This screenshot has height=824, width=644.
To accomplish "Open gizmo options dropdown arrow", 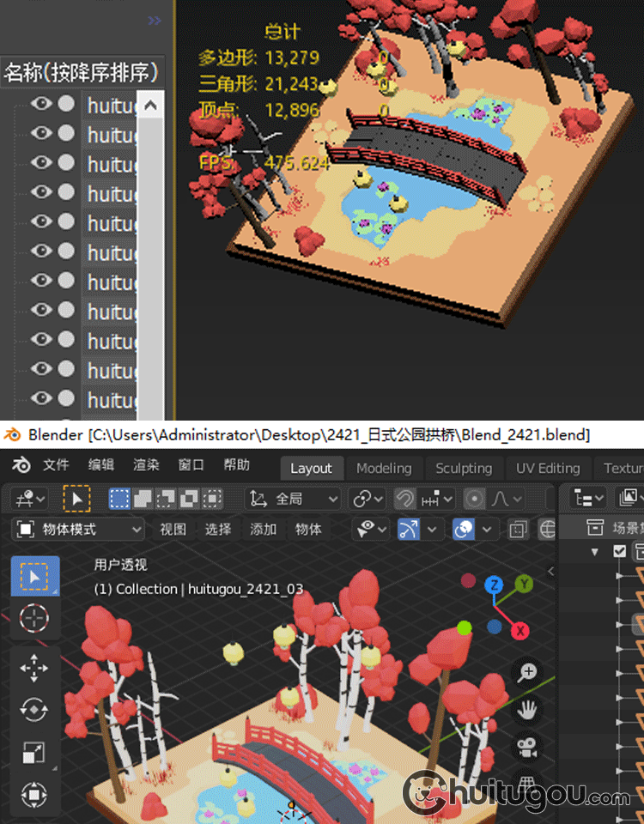I will coord(432,530).
